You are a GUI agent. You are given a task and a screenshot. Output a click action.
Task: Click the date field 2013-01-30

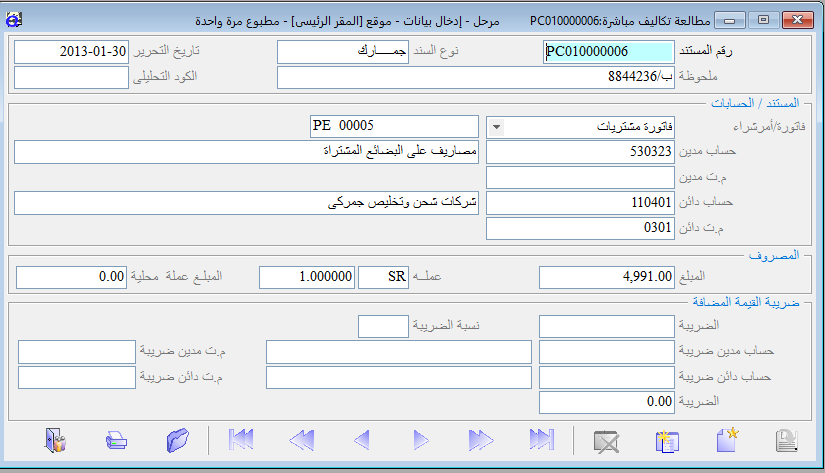(72, 52)
